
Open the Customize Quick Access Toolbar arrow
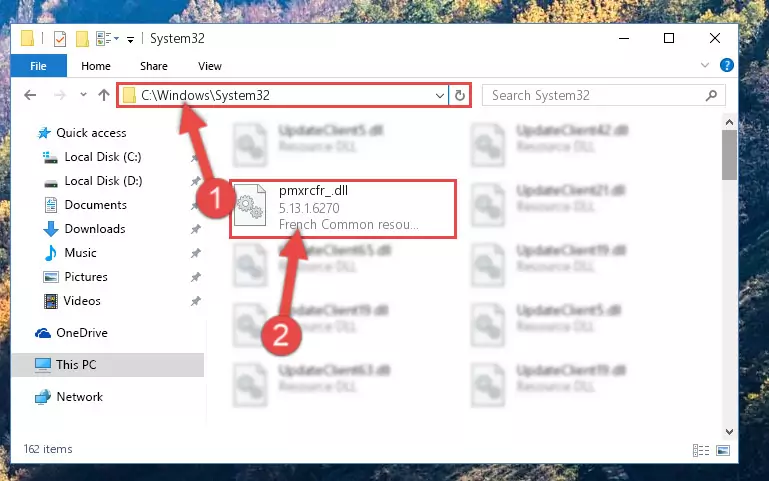coord(130,39)
